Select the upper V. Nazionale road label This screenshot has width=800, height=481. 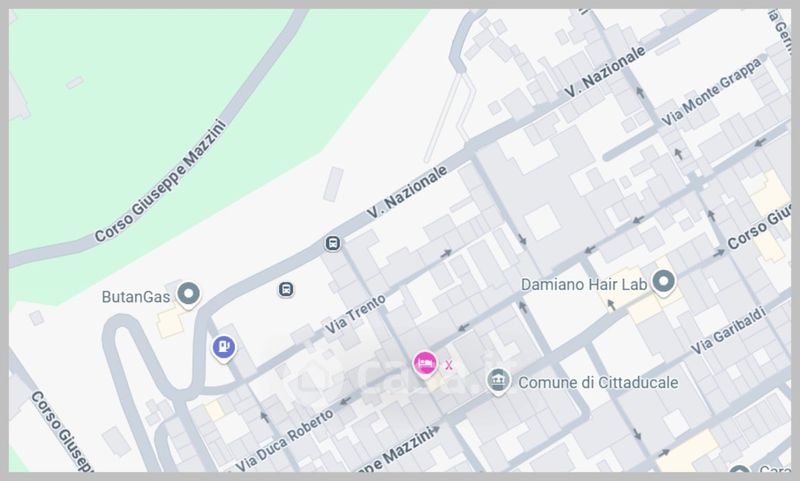[x=605, y=72]
